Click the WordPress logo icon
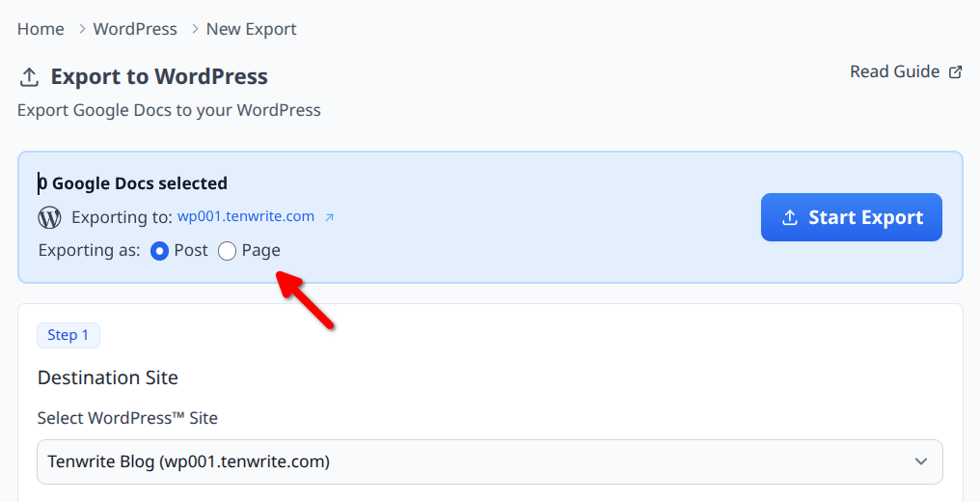The image size is (980, 502). coord(49,217)
